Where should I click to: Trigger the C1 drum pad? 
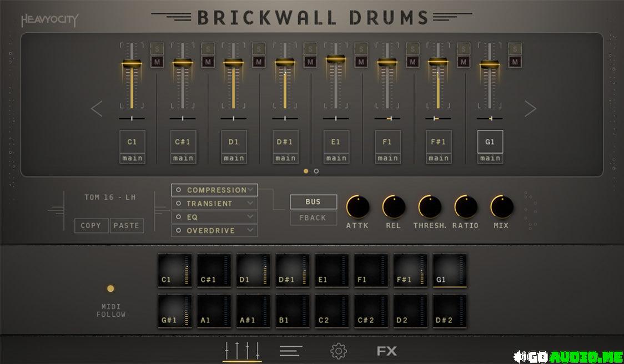pos(175,271)
